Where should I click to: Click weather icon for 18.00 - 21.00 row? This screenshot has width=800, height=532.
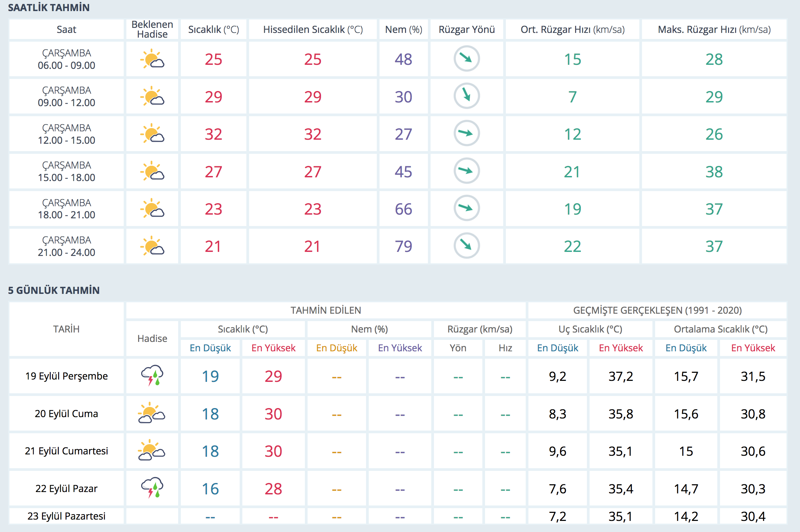click(152, 208)
